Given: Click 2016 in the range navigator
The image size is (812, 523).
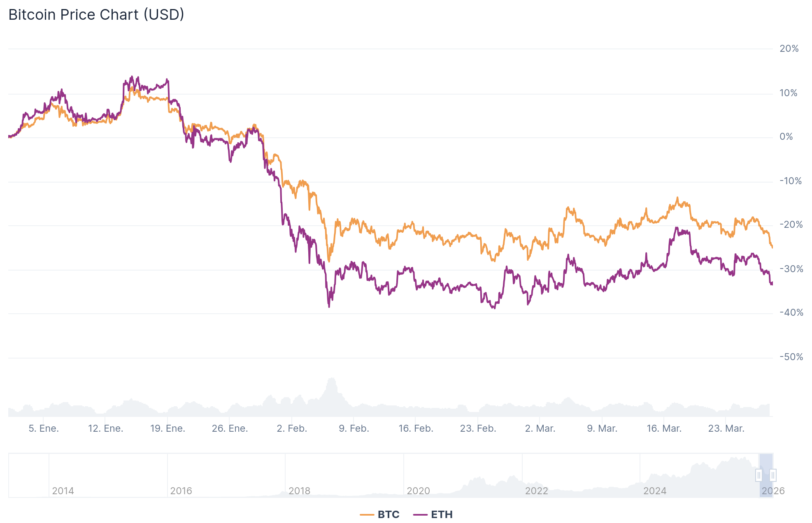Looking at the screenshot, I should coord(181,491).
